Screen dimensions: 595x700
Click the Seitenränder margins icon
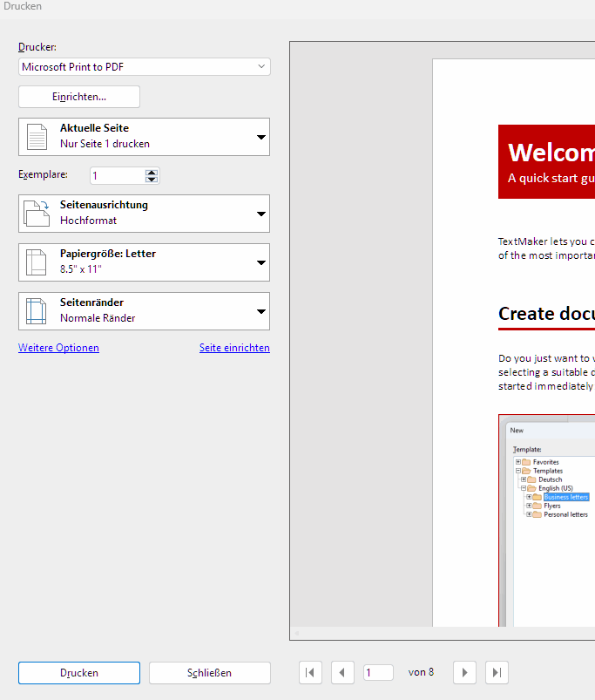coord(36,311)
